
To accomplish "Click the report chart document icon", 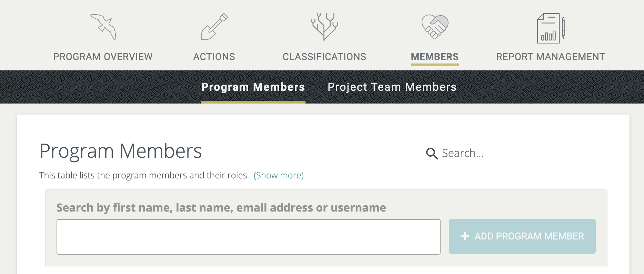I will point(551,28).
